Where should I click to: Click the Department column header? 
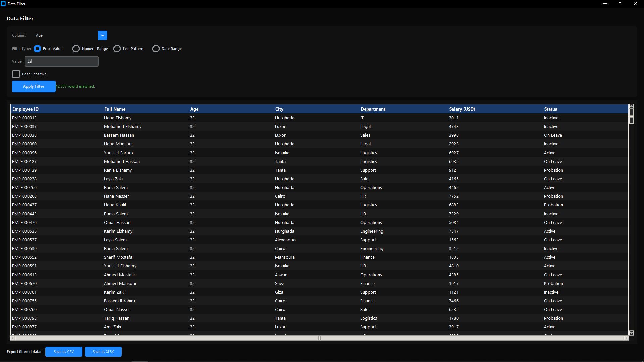point(373,109)
